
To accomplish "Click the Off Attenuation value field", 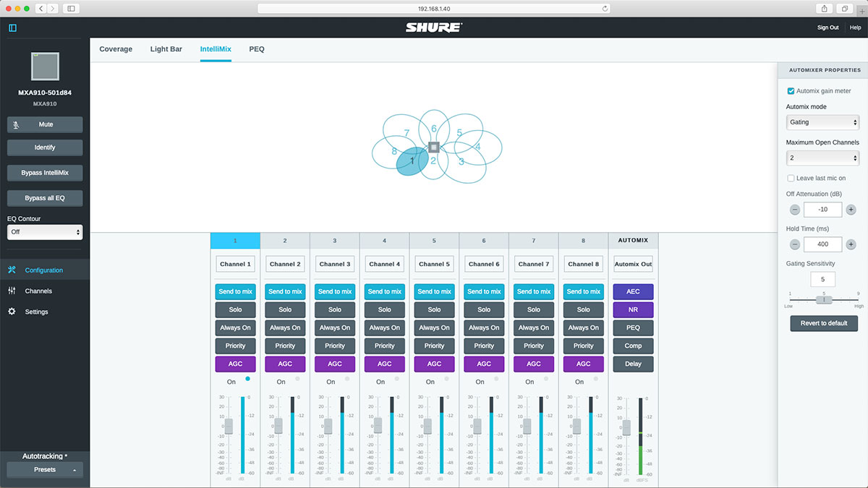I will click(x=822, y=210).
